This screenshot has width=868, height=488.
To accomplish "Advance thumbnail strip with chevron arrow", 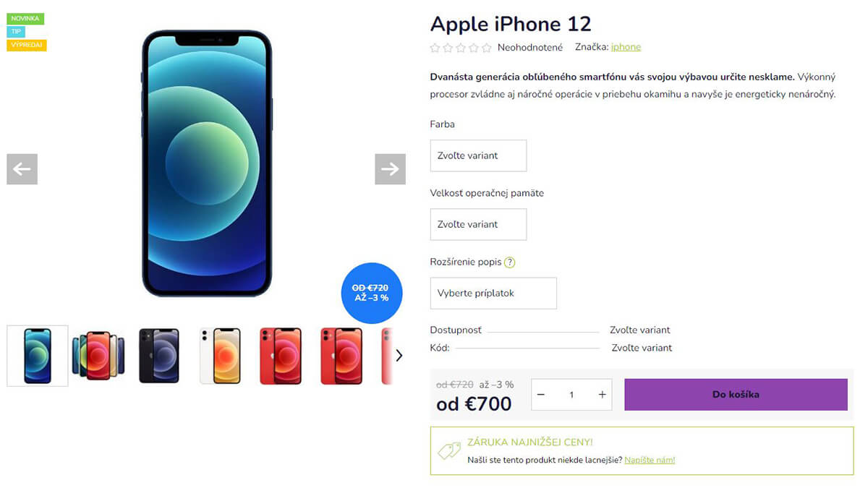I will [x=399, y=355].
